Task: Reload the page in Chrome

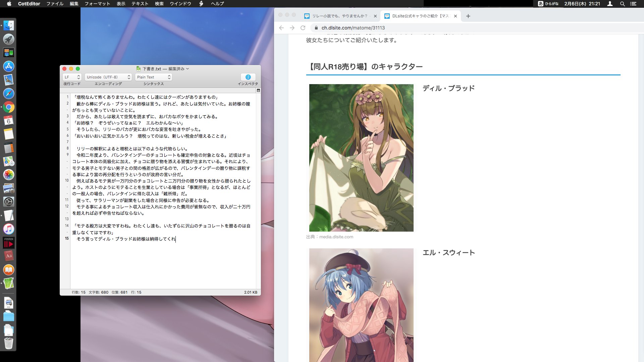Action: coord(303,28)
